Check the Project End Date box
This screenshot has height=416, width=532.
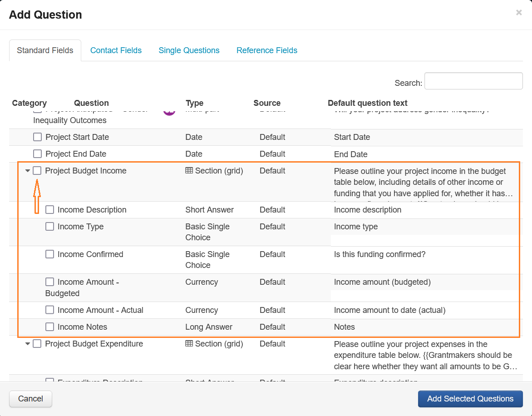(38, 154)
